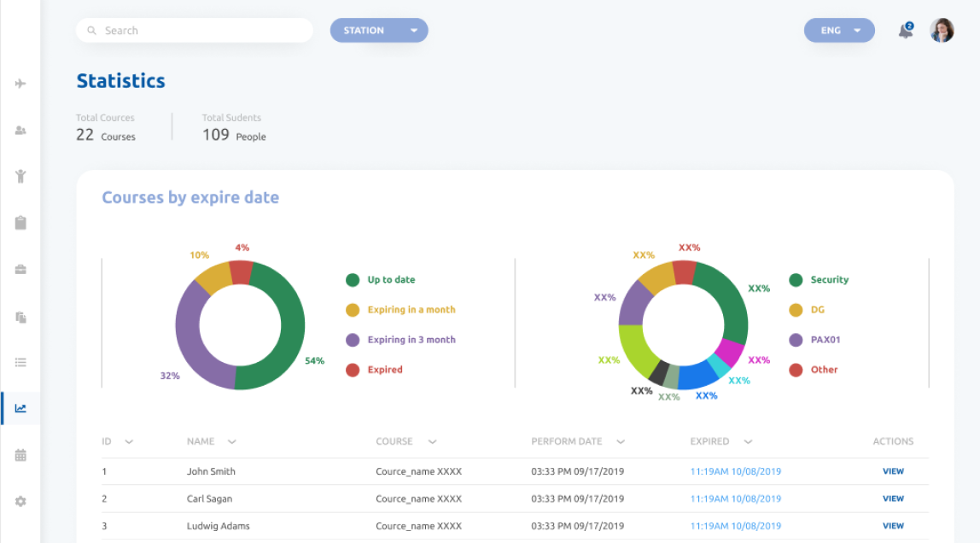
Task: Click the trainer icon in the sidebar
Action: pos(20,176)
